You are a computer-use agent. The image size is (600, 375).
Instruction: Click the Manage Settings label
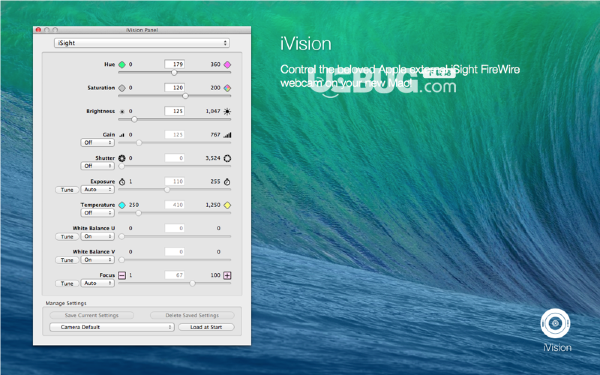[66, 303]
